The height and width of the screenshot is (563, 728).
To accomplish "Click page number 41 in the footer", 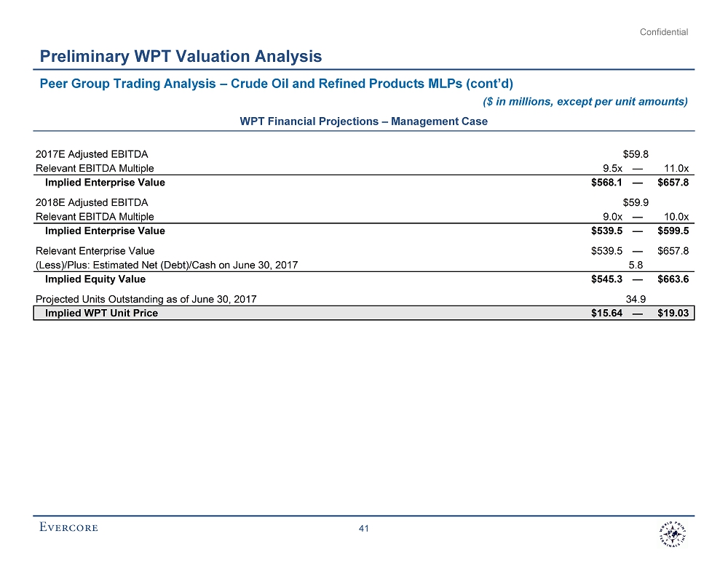I will coord(365,529).
